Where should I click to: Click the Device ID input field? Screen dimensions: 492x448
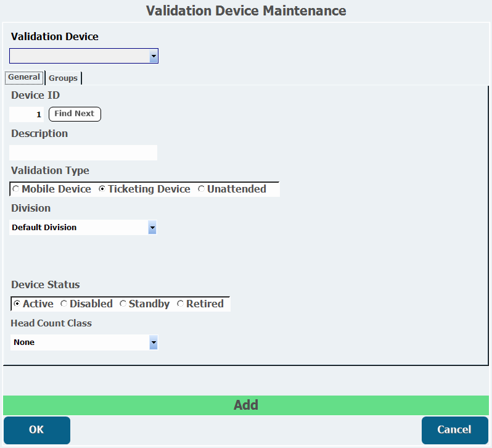tap(27, 114)
